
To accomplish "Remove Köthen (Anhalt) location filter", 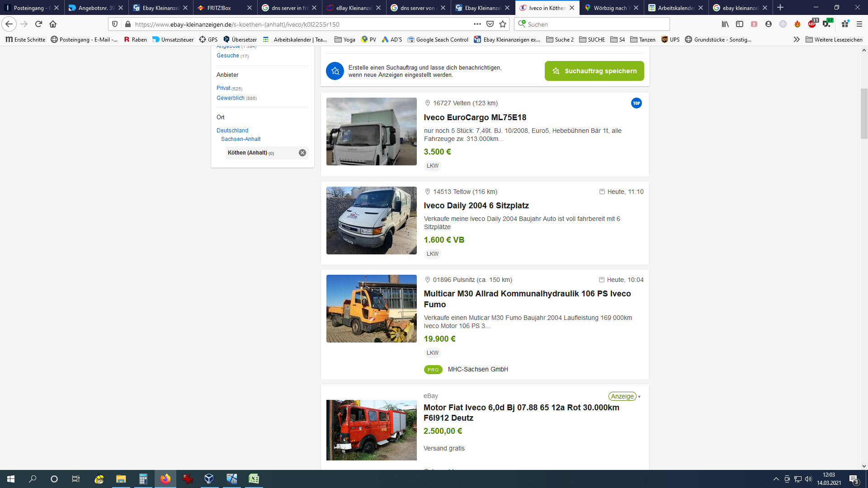I will tap(302, 153).
